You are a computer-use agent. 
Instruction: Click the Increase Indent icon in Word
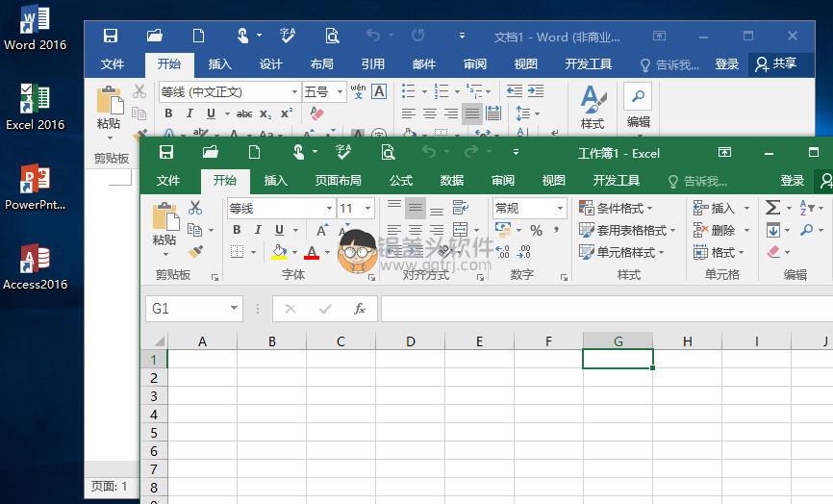coord(536,90)
